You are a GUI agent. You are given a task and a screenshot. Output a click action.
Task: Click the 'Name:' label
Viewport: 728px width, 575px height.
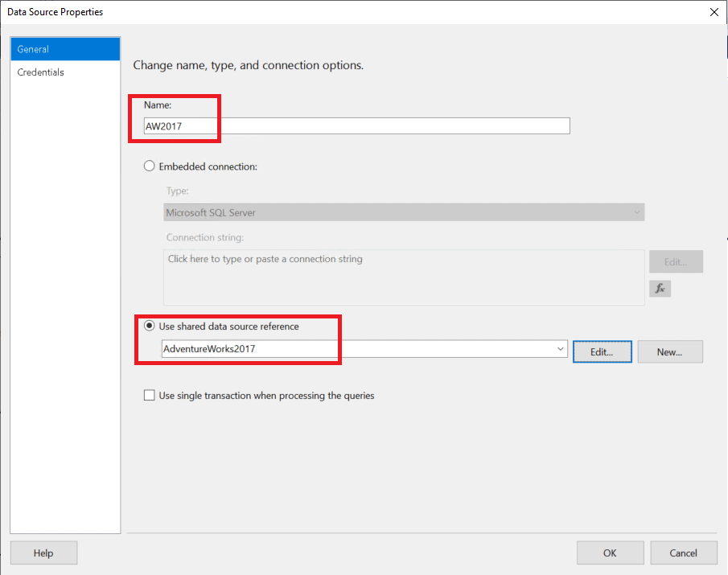click(158, 105)
